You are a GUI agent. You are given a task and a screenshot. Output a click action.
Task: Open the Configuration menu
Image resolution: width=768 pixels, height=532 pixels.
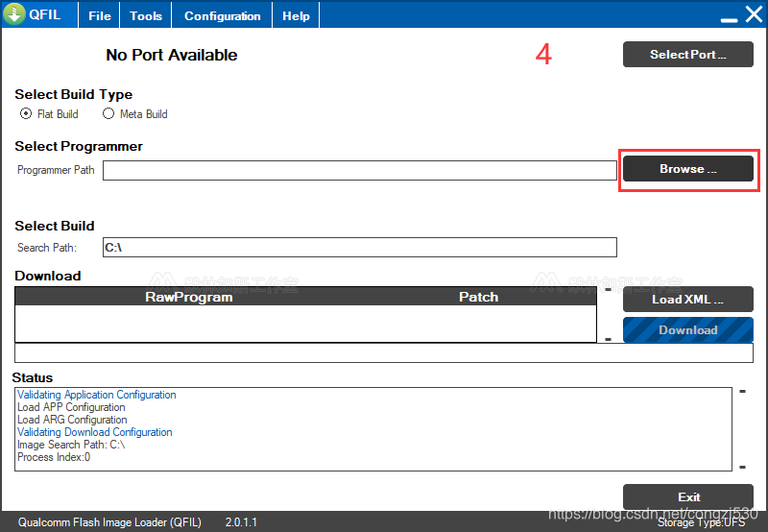pos(222,15)
